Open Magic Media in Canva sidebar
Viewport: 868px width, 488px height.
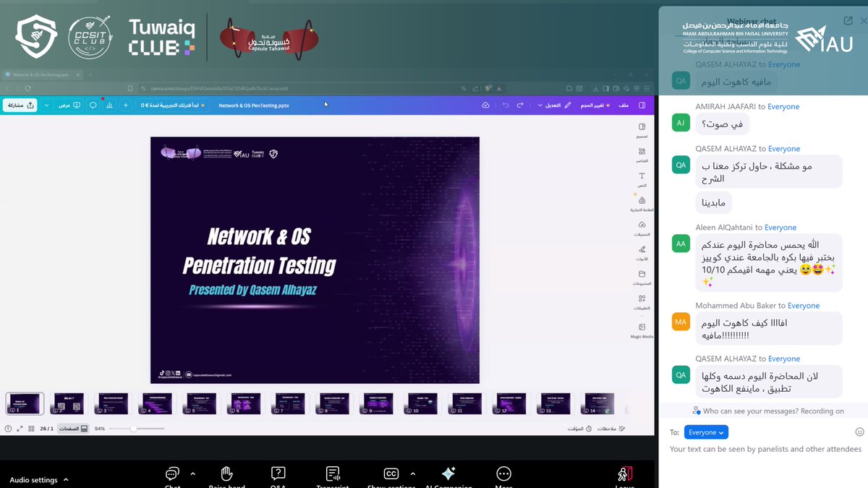642,330
